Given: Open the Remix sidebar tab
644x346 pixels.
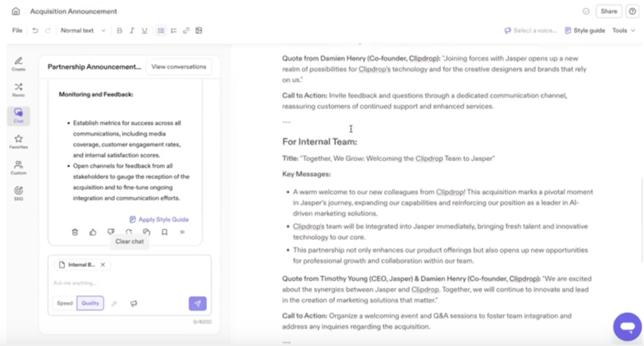Looking at the screenshot, I should 18,90.
